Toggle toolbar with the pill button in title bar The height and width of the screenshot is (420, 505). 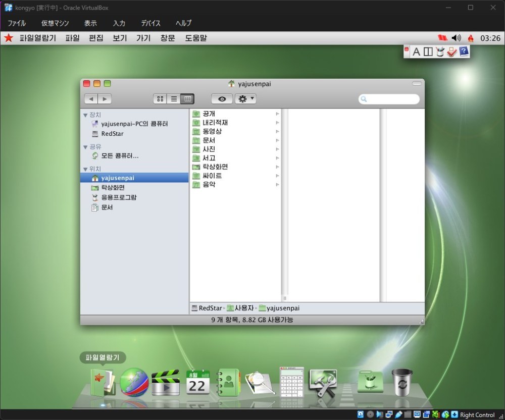point(417,84)
